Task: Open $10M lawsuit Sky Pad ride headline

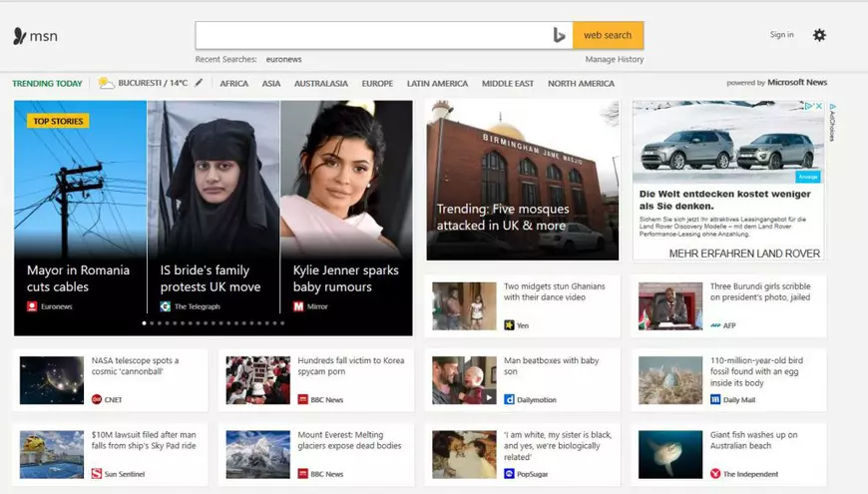Action: point(144,440)
